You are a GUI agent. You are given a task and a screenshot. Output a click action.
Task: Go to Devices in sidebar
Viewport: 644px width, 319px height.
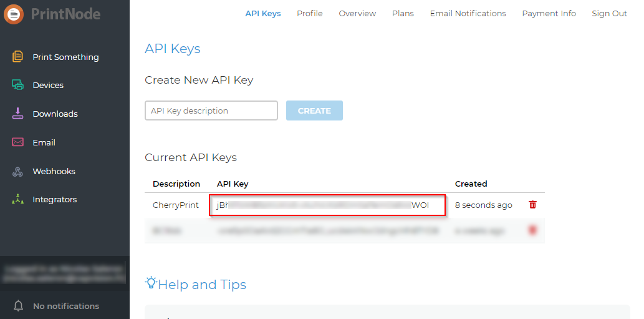48,86
